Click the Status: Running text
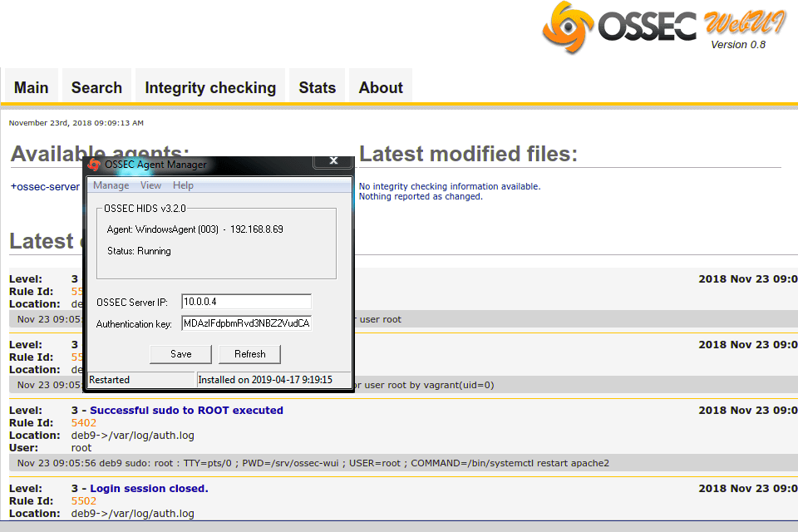Viewport: 798px width, 532px height. (x=139, y=251)
